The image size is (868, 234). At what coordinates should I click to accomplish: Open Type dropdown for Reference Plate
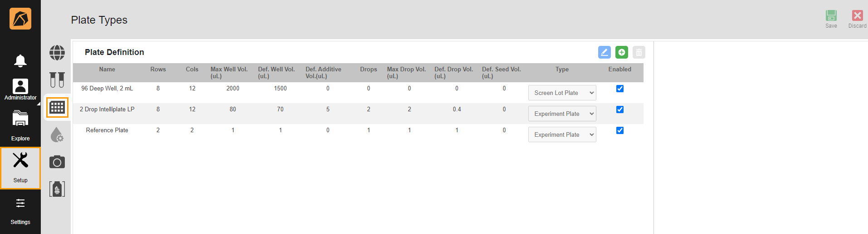point(562,134)
